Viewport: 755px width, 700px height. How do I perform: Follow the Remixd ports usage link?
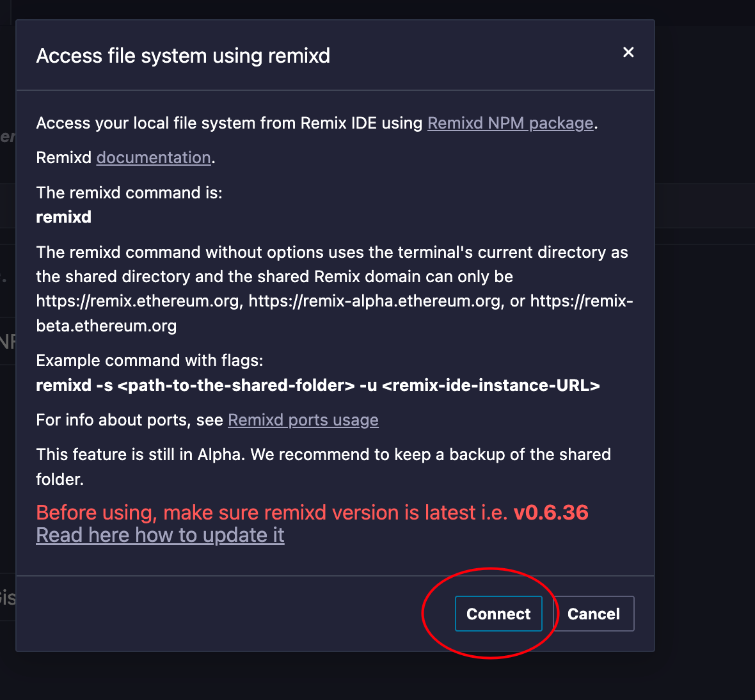tap(303, 420)
